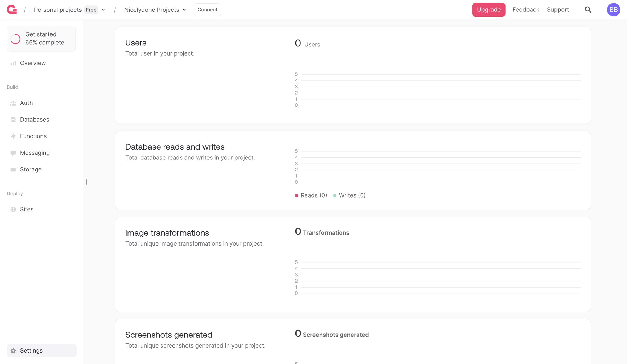Click the Storage folder icon

click(x=13, y=170)
